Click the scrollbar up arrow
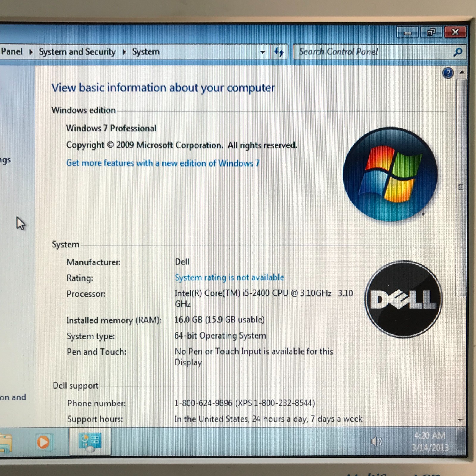 [x=461, y=72]
